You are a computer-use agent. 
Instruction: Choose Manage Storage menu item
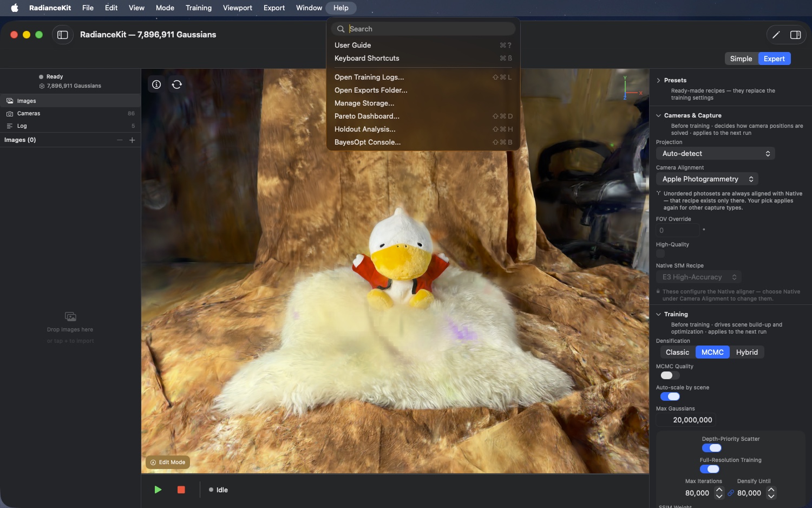(423, 103)
